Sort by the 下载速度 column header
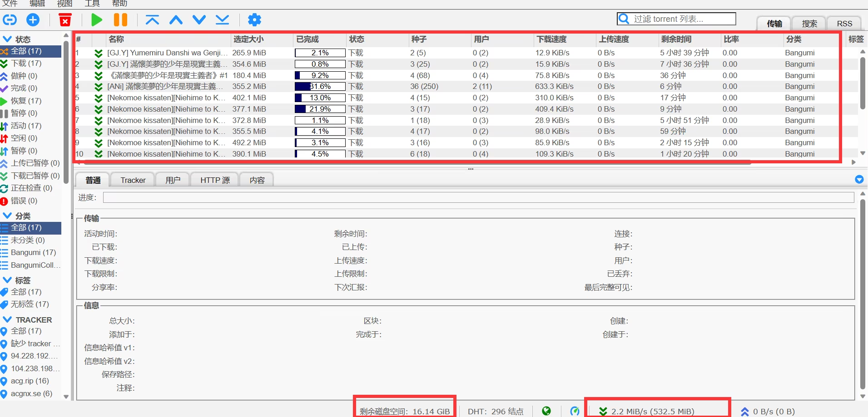The height and width of the screenshot is (417, 868). click(551, 39)
